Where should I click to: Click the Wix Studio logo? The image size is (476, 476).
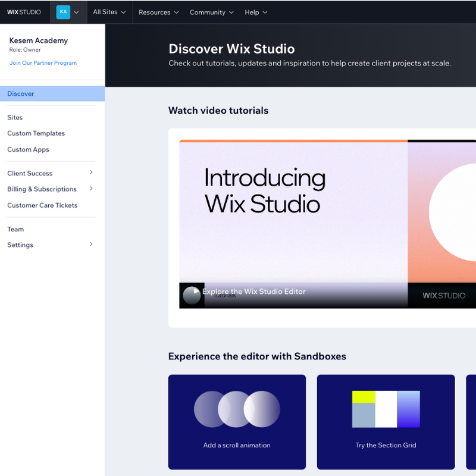click(24, 12)
